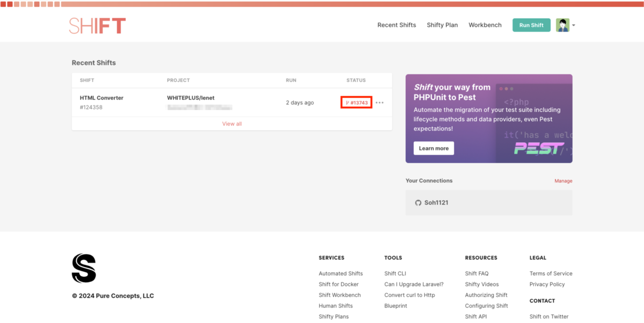Click Learn more on the Pest banner
The height and width of the screenshot is (323, 644).
coord(434,148)
